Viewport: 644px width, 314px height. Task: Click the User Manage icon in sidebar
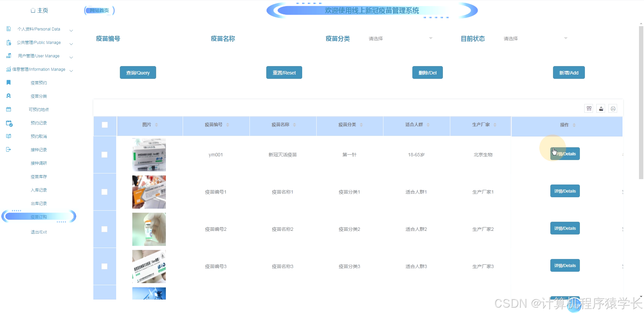(x=8, y=56)
